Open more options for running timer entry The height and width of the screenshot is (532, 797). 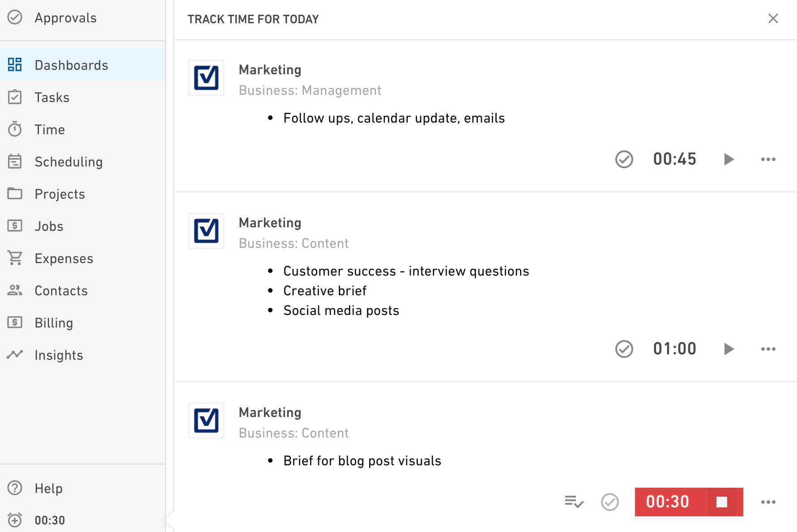pos(768,502)
